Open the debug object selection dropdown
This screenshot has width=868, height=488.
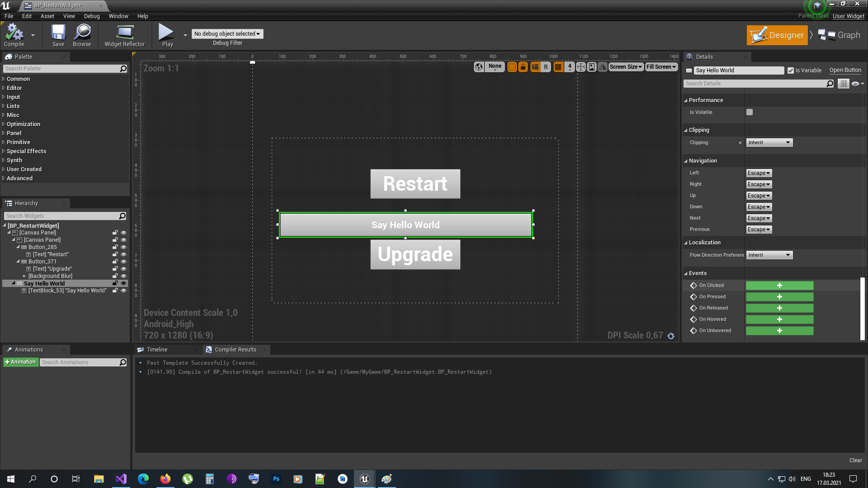(x=227, y=34)
